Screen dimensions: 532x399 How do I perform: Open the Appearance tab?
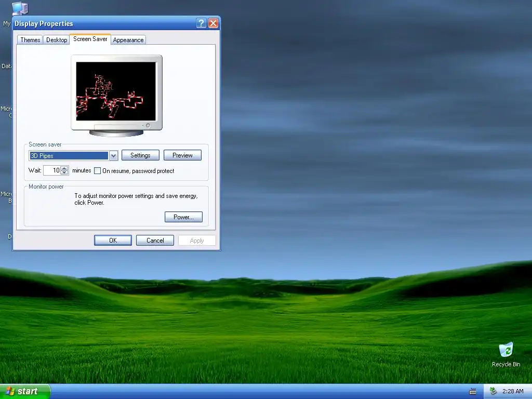[x=128, y=39]
